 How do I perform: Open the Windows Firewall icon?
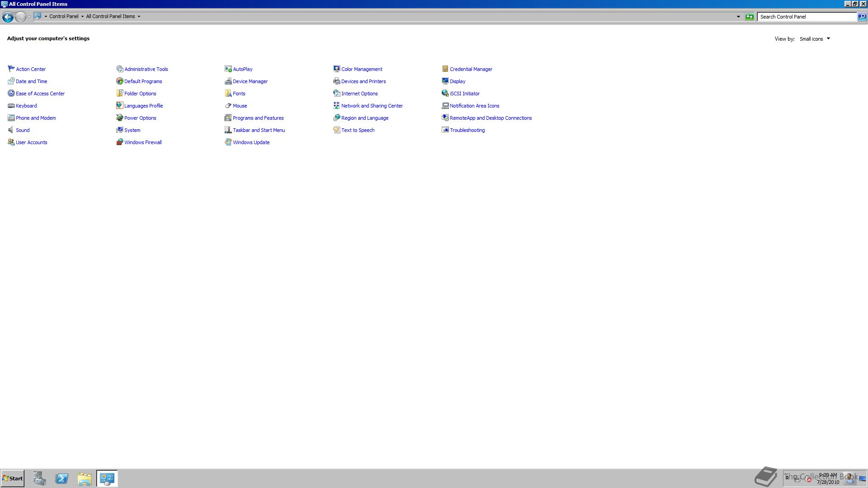point(119,142)
